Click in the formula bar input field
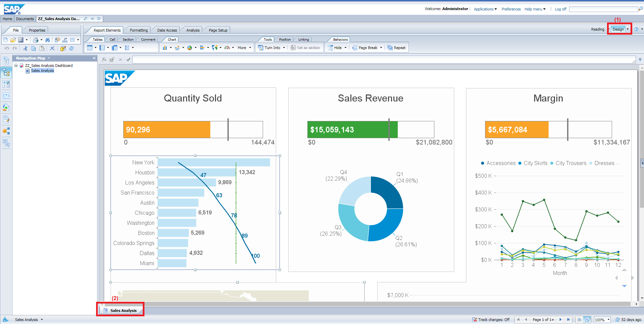Screen dimensions: 644x324 pyautogui.click(x=383, y=60)
